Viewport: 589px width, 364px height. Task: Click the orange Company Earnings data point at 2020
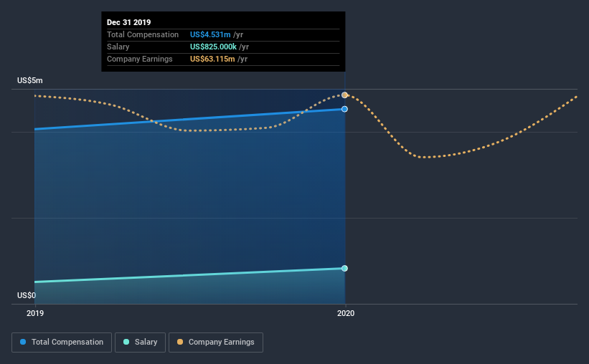click(x=344, y=95)
